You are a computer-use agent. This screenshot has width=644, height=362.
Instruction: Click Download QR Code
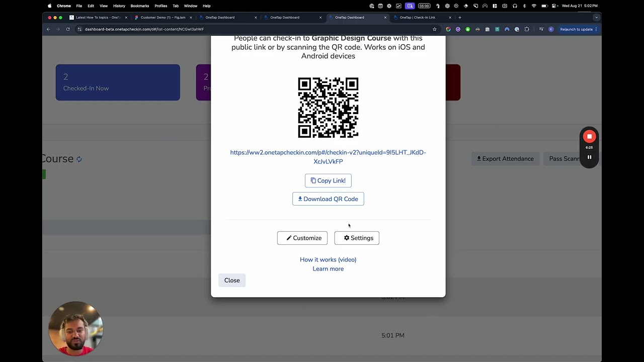[328, 199]
